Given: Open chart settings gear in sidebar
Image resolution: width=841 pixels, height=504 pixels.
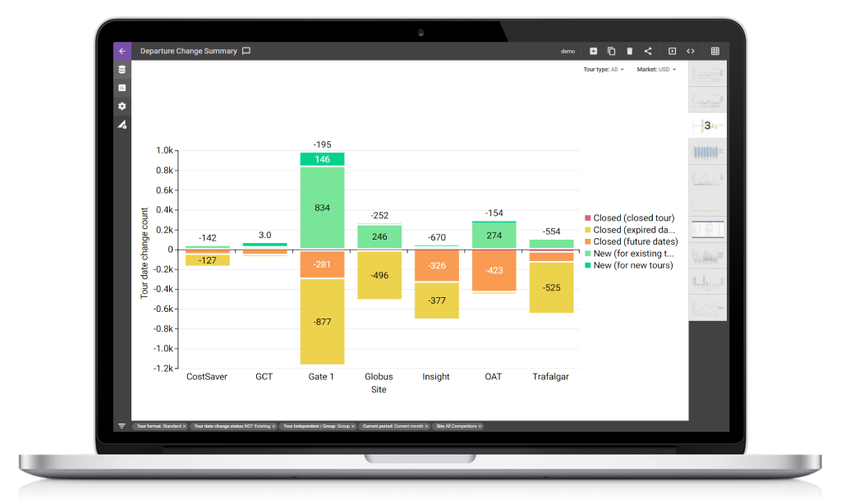Looking at the screenshot, I should pyautogui.click(x=122, y=106).
